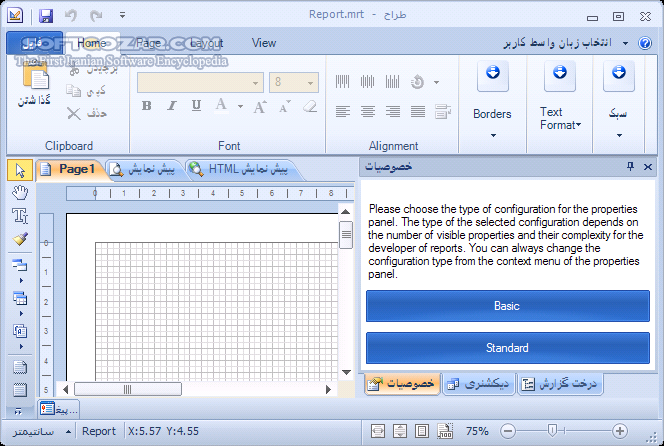Select the Page1 tab
This screenshot has width=664, height=446.
pos(70,169)
